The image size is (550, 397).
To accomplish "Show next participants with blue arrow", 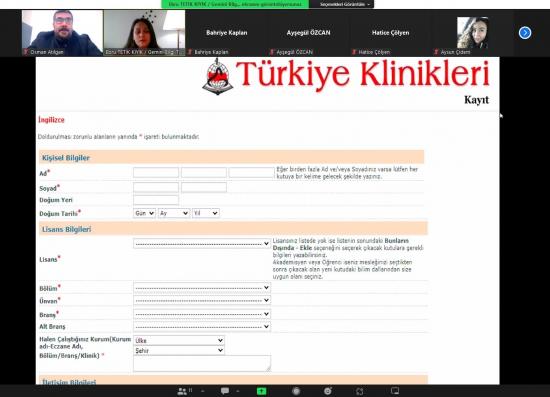I will click(x=525, y=33).
